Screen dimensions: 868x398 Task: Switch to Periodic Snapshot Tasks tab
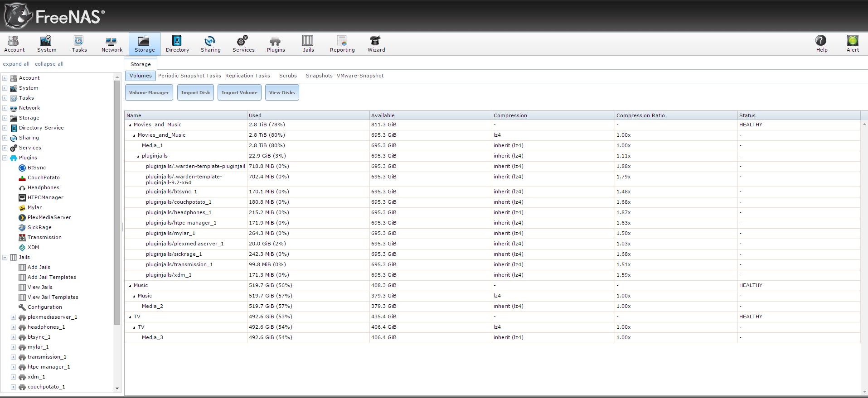click(189, 76)
